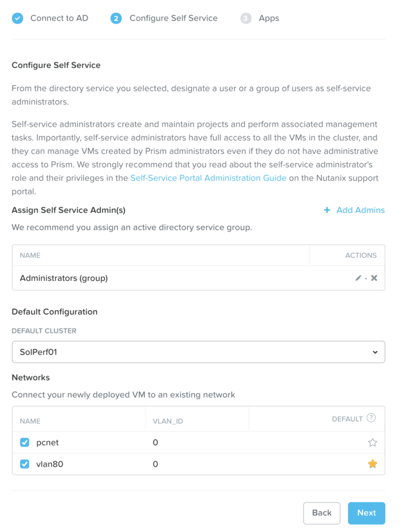Return to the Connect to AD step
The height and width of the screenshot is (532, 404).
pyautogui.click(x=59, y=18)
